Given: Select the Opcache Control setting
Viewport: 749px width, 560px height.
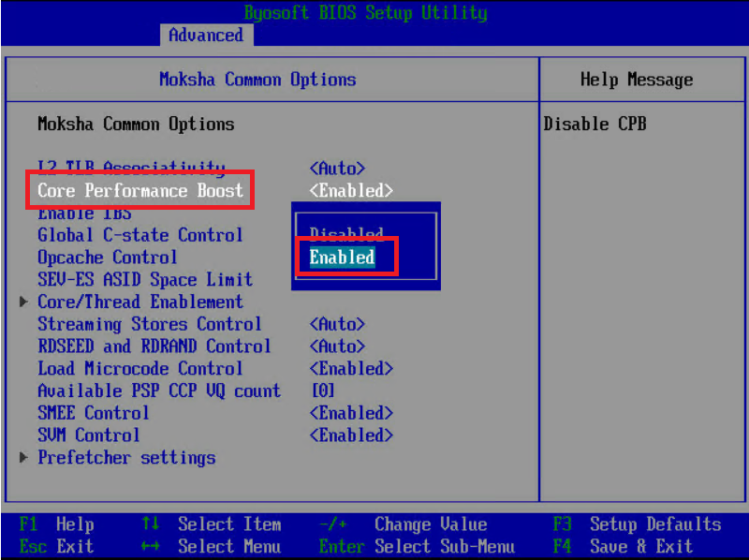Looking at the screenshot, I should 108,258.
